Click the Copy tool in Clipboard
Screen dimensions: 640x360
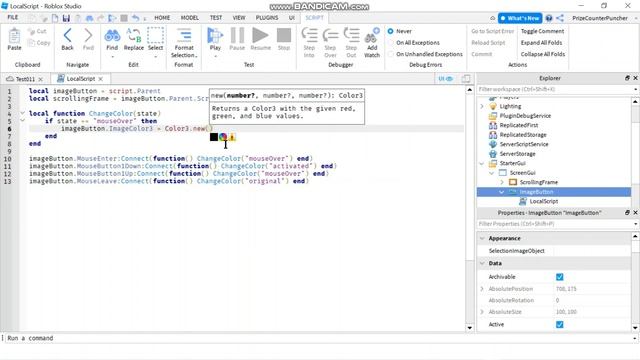(39, 43)
